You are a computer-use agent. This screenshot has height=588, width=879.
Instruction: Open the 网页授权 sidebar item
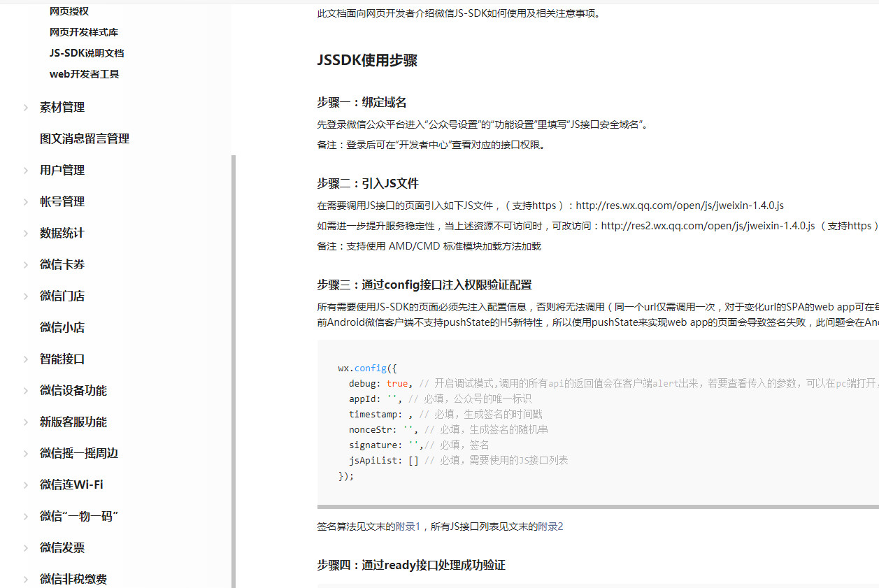click(69, 11)
